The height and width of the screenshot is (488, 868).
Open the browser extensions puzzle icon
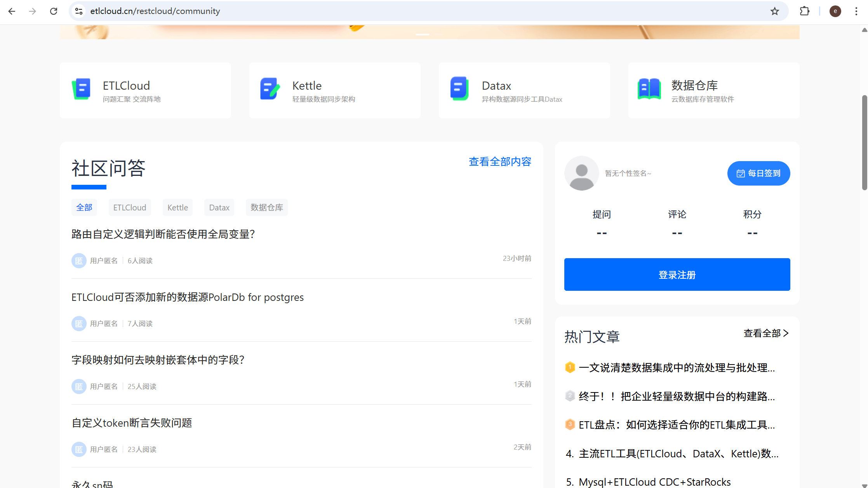tap(804, 11)
